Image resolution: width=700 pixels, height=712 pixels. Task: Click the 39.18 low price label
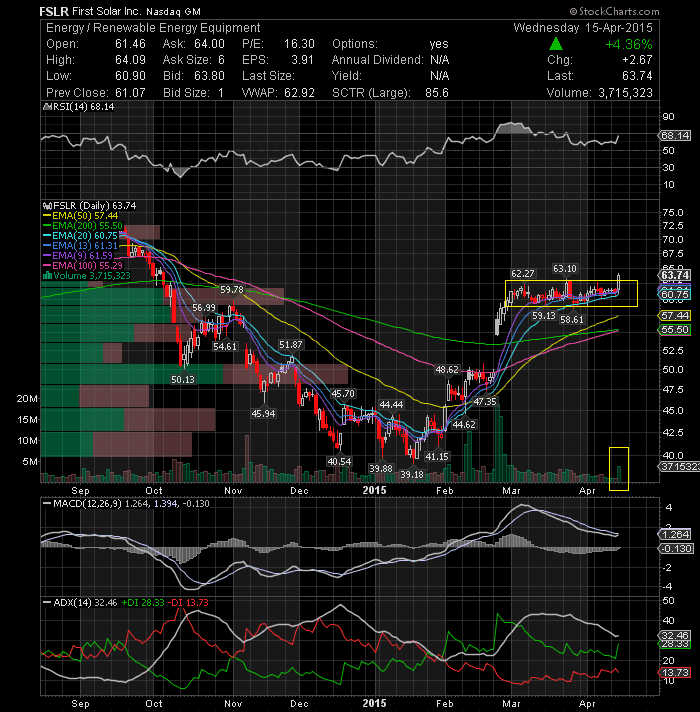pos(412,475)
